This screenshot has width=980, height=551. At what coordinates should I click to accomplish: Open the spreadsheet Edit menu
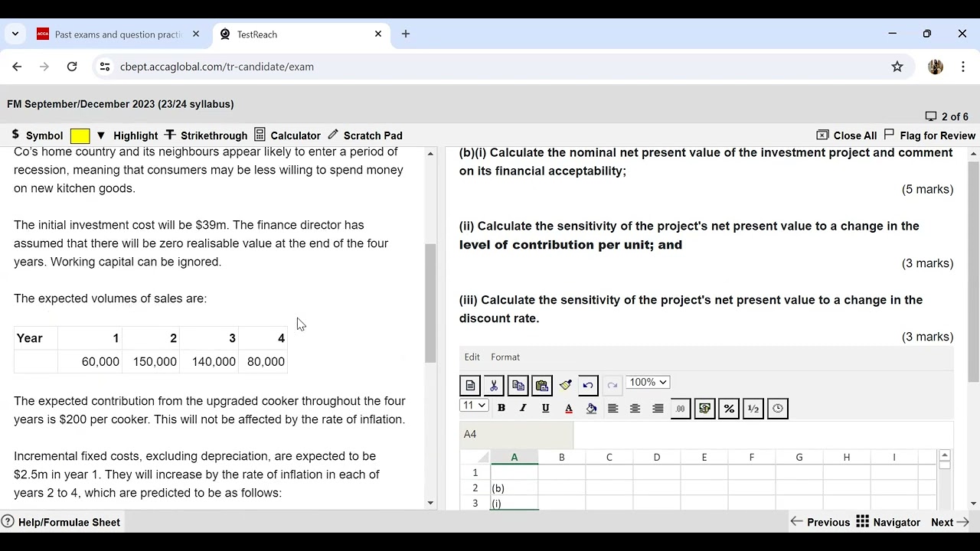click(x=472, y=357)
